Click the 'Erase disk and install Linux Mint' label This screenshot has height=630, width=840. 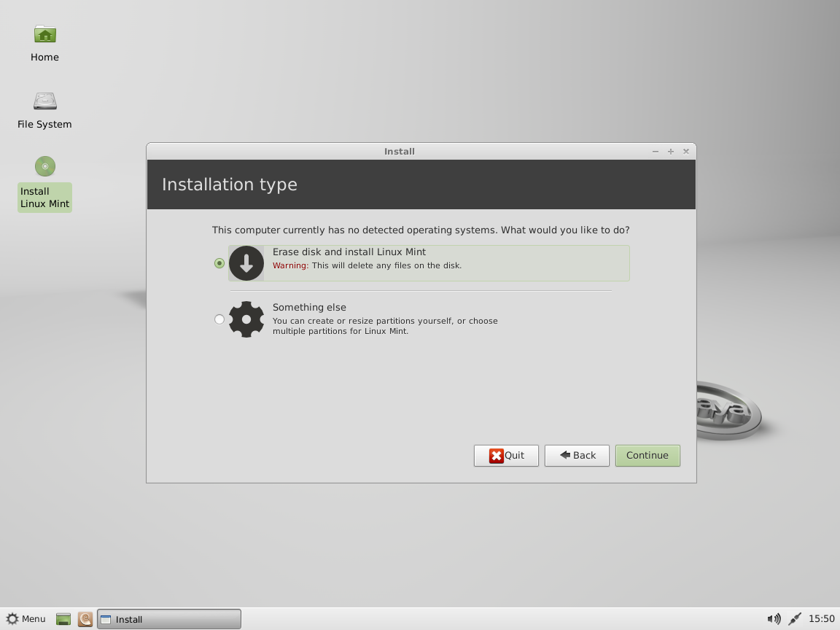click(349, 252)
